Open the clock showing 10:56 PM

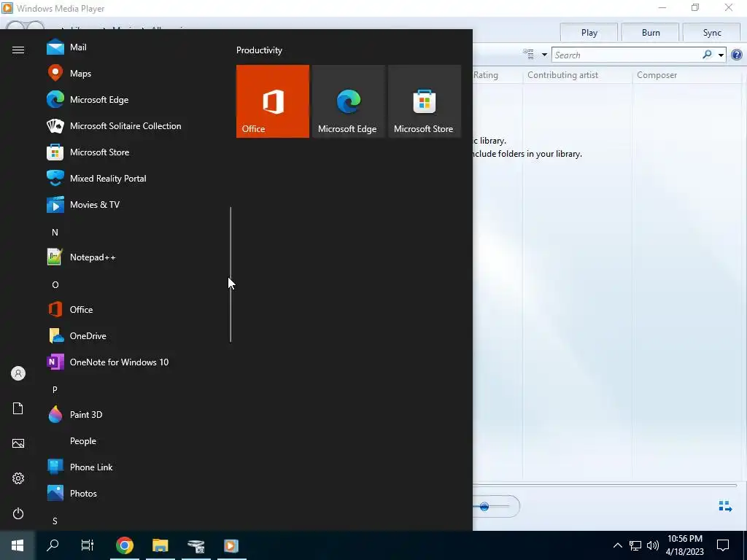(684, 545)
